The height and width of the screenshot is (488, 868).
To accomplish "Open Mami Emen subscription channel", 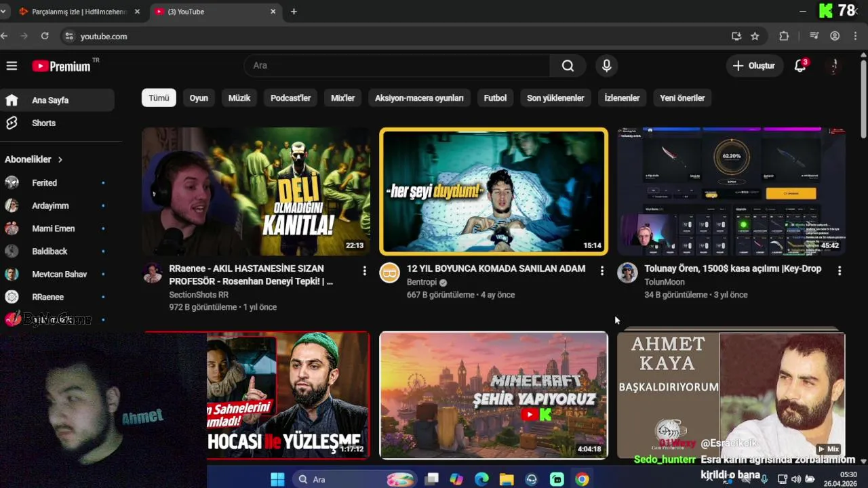I will point(57,229).
